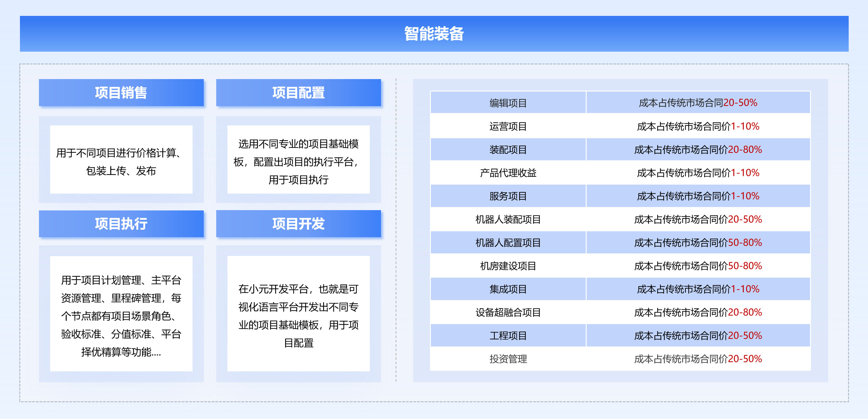
Task: Click the cost value beside 集成项目
Action: (x=698, y=289)
